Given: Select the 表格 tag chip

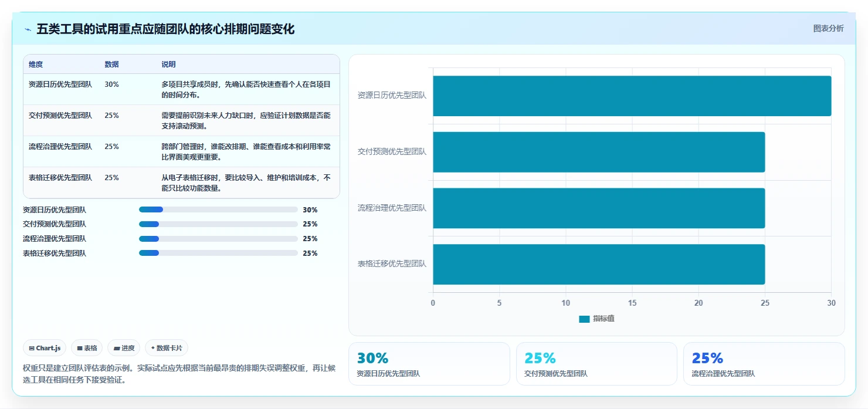Looking at the screenshot, I should click(x=87, y=348).
